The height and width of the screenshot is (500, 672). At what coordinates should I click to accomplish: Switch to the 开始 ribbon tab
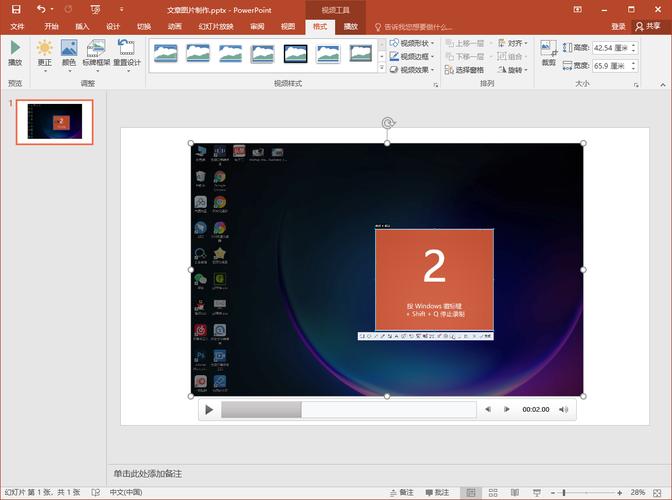(51, 27)
